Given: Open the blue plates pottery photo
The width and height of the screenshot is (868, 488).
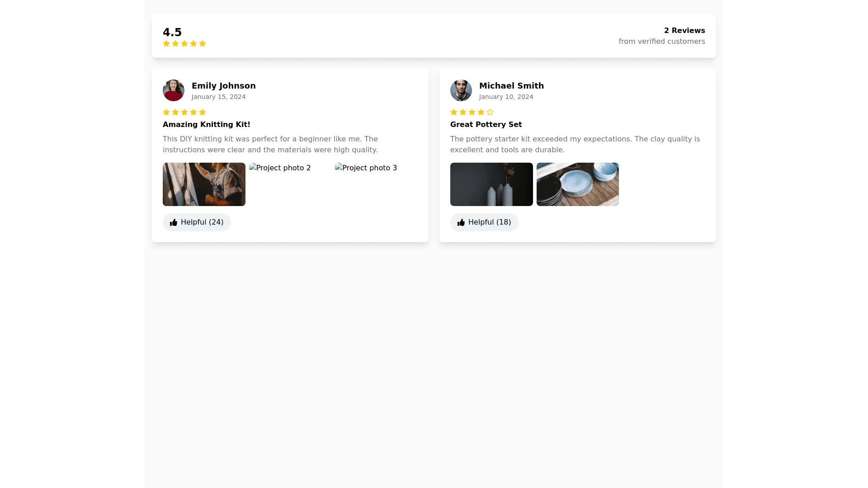Looking at the screenshot, I should (577, 184).
